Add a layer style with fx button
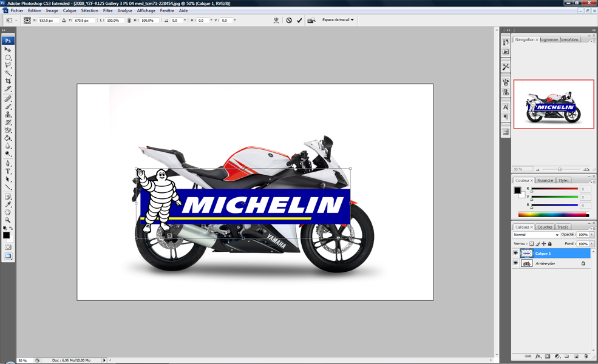The height and width of the screenshot is (364, 598). click(x=538, y=356)
